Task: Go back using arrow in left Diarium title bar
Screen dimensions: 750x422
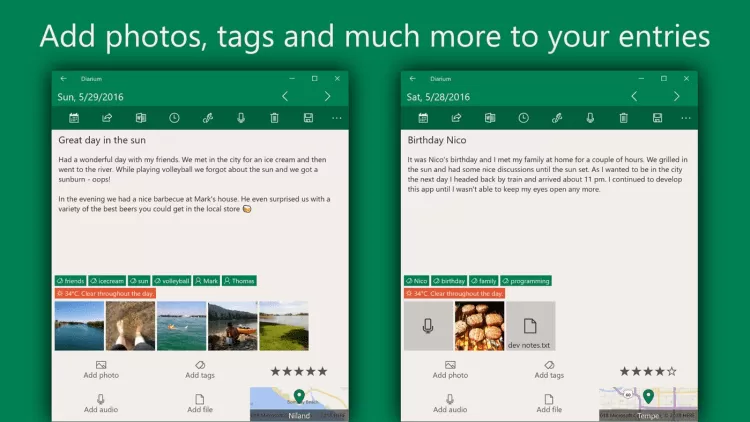Action: click(64, 78)
